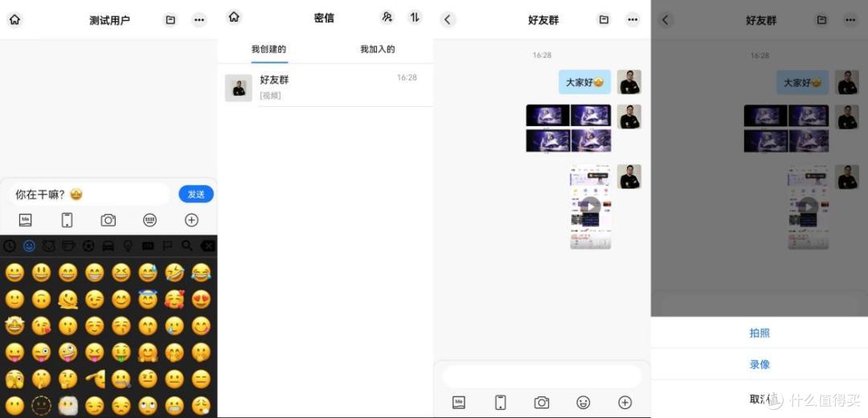The width and height of the screenshot is (868, 418).
Task: Pick the smiling face with halo emoji
Action: (148, 300)
